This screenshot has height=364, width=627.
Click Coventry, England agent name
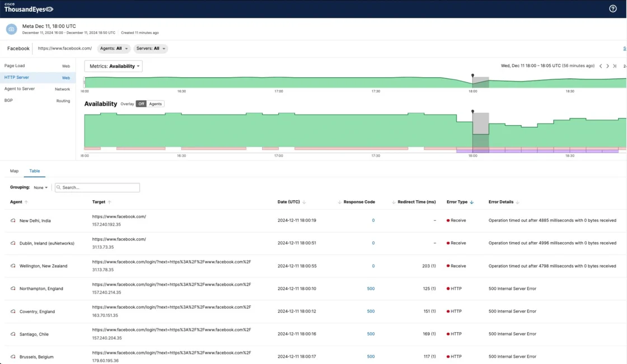37,311
